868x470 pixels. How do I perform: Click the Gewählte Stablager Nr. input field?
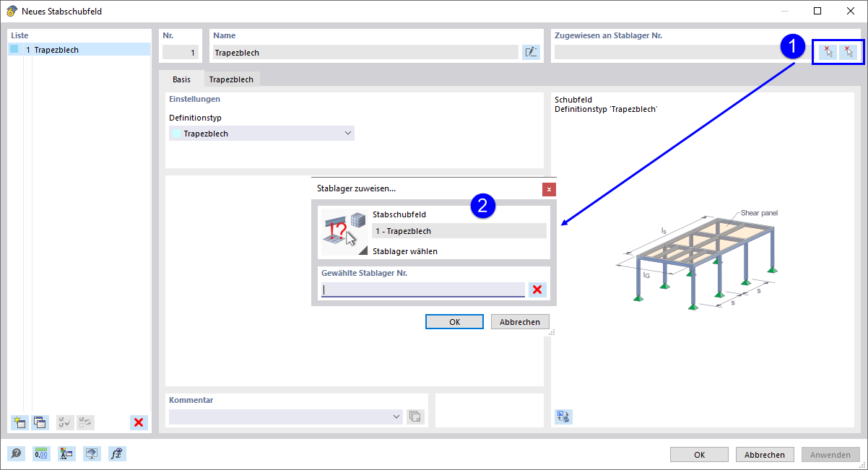[x=423, y=290]
